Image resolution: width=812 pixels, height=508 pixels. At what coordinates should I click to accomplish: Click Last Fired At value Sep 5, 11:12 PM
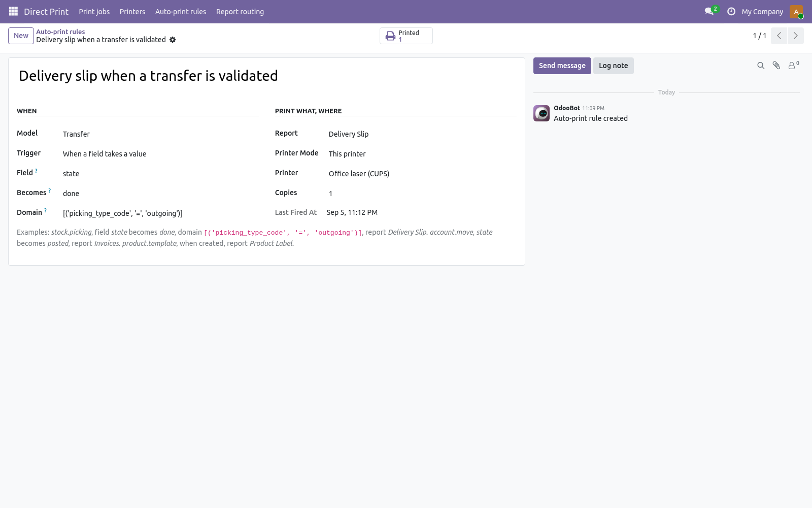(x=352, y=212)
